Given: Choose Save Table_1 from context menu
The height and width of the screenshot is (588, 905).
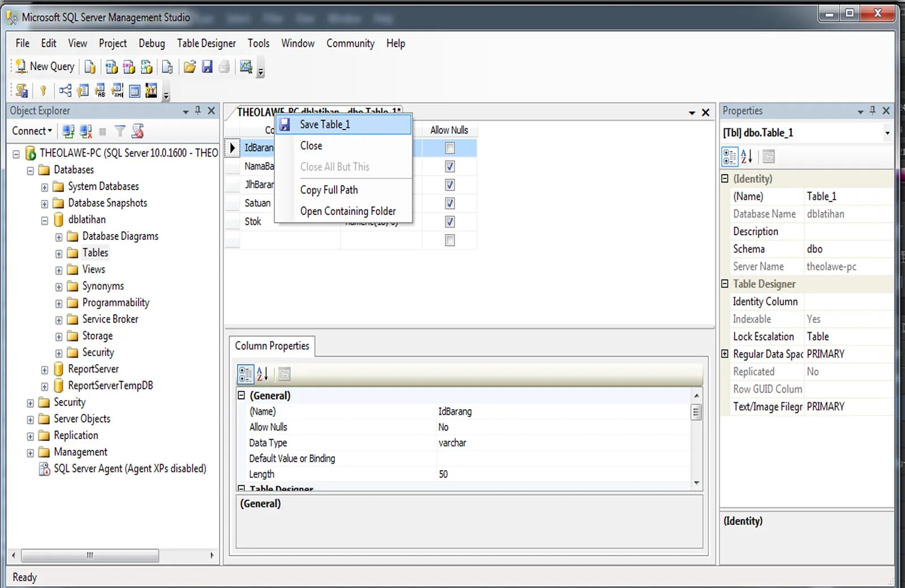Looking at the screenshot, I should point(343,125).
